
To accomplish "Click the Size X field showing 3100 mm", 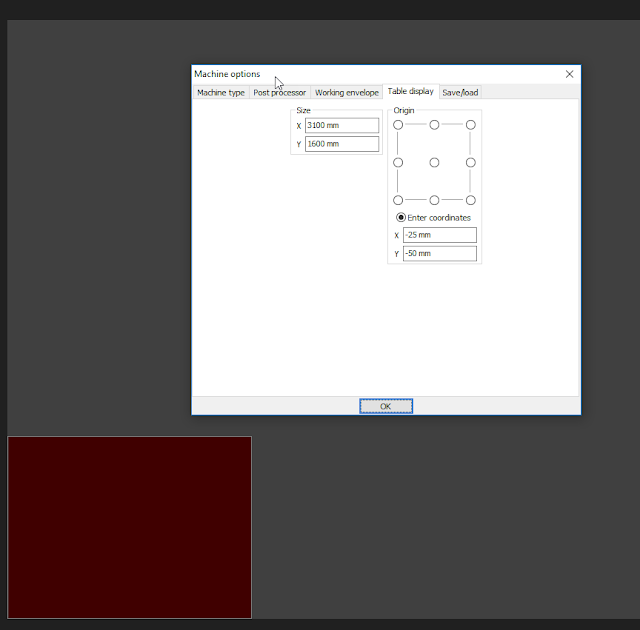I will [342, 125].
